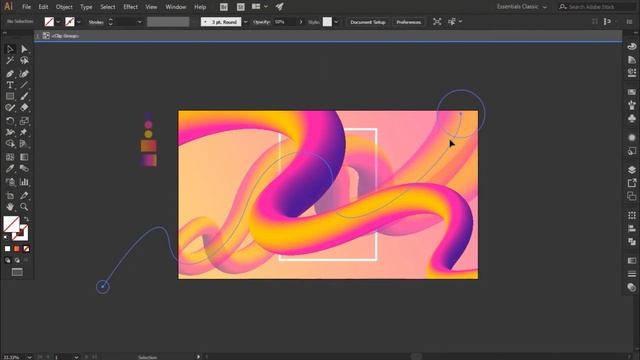Select the Gradient tool
Viewport: 640px width, 360px height.
(24, 157)
